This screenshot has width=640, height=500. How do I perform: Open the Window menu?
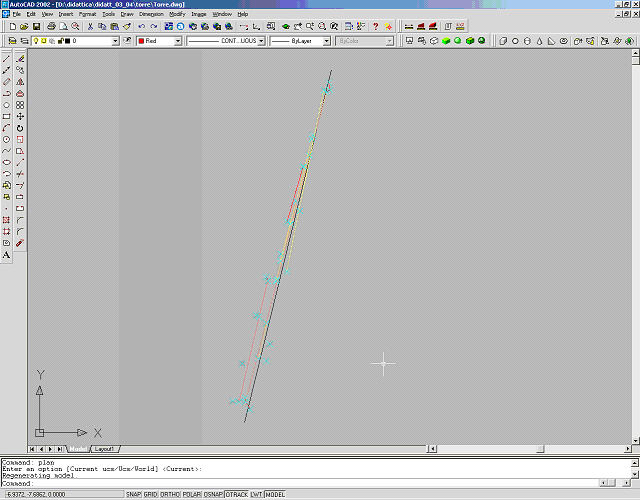222,14
